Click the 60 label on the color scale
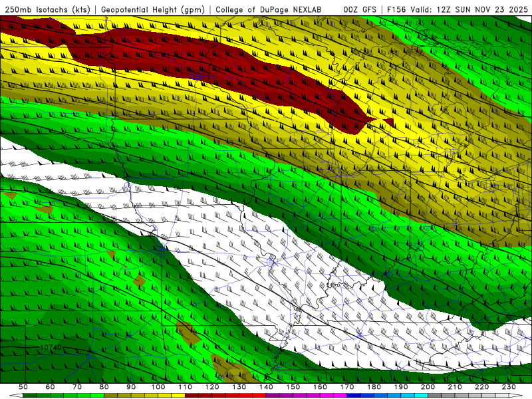The width and height of the screenshot is (532, 399). coord(51,387)
